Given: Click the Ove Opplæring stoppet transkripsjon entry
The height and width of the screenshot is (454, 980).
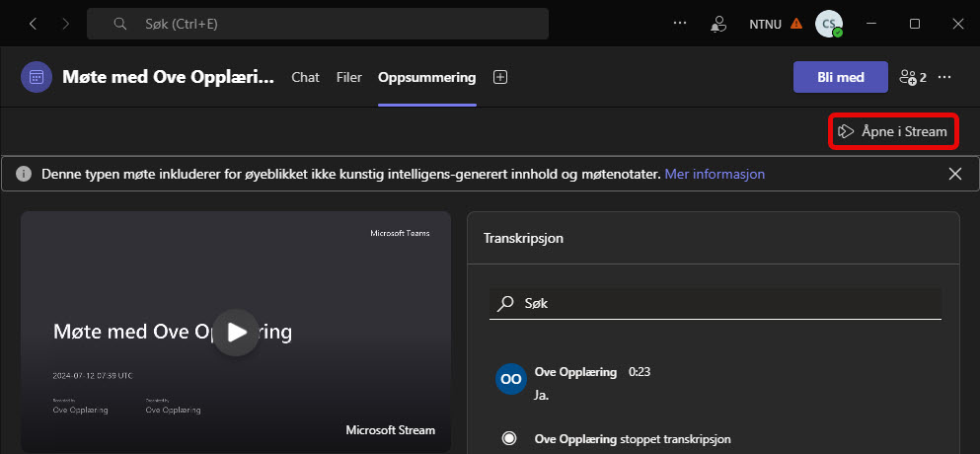Looking at the screenshot, I should pyautogui.click(x=633, y=439).
